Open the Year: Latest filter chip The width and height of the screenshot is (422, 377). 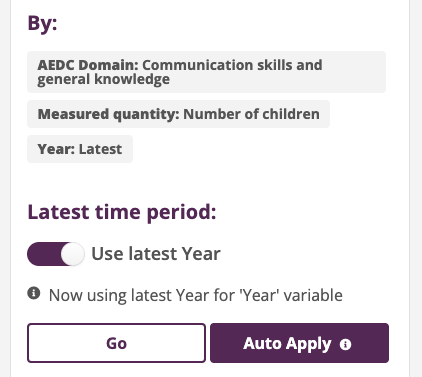point(80,149)
